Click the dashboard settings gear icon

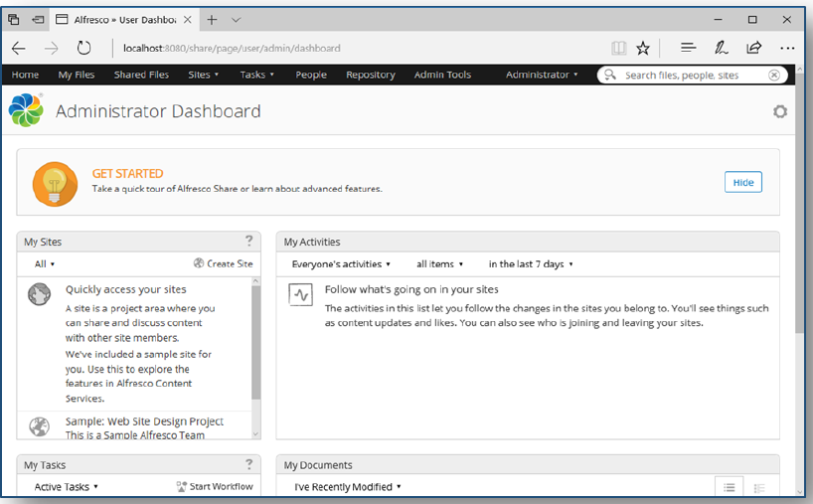tap(780, 111)
